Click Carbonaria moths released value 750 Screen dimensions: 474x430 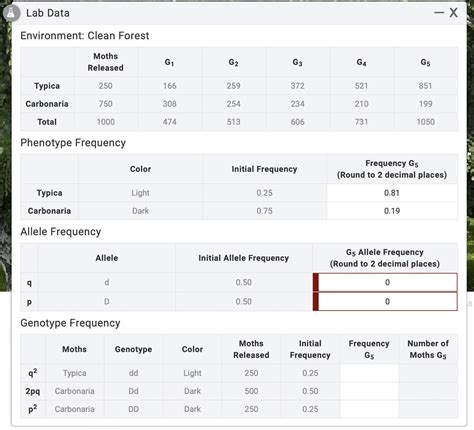tap(105, 104)
